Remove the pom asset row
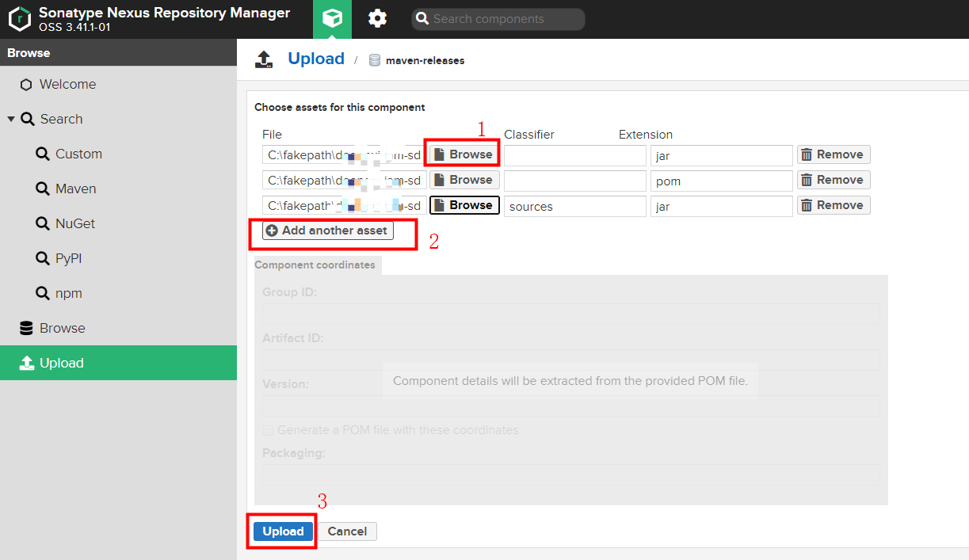Viewport: 969px width, 560px height. pos(834,180)
